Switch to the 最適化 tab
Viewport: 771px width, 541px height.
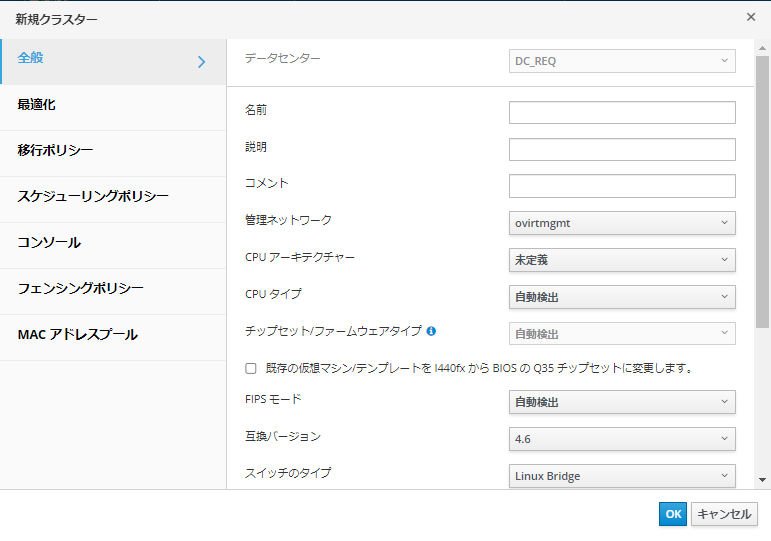point(114,108)
